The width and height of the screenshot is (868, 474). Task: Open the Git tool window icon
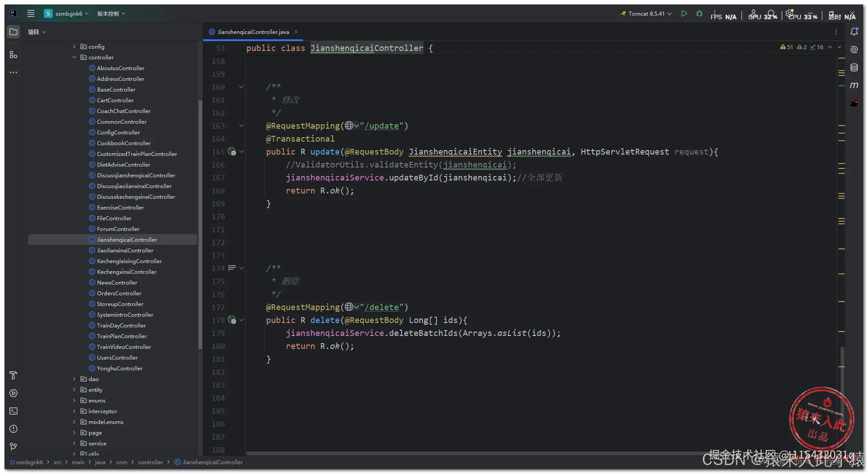[x=13, y=446]
